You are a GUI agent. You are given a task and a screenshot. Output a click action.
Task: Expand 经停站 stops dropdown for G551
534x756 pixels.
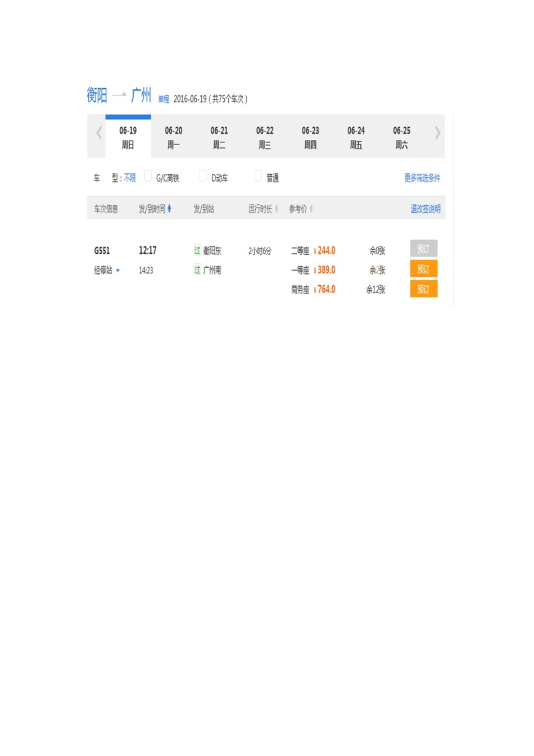(x=107, y=270)
